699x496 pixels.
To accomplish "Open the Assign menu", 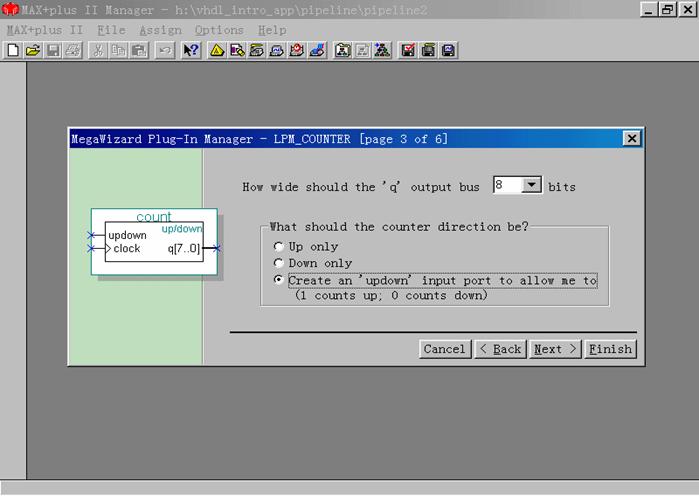I will [x=160, y=30].
